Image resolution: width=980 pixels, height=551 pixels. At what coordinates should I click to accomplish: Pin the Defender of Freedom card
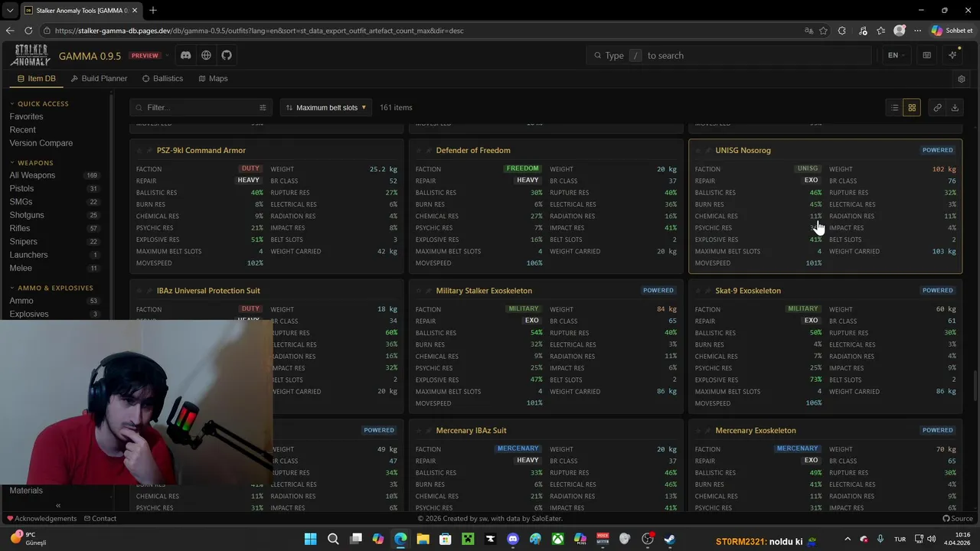pyautogui.click(x=429, y=151)
